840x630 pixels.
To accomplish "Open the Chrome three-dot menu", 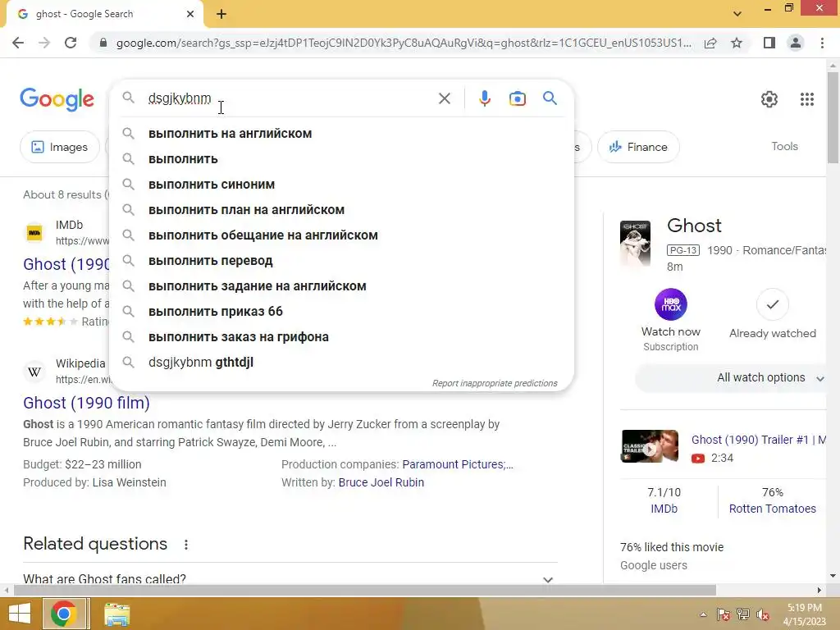I will 822,43.
